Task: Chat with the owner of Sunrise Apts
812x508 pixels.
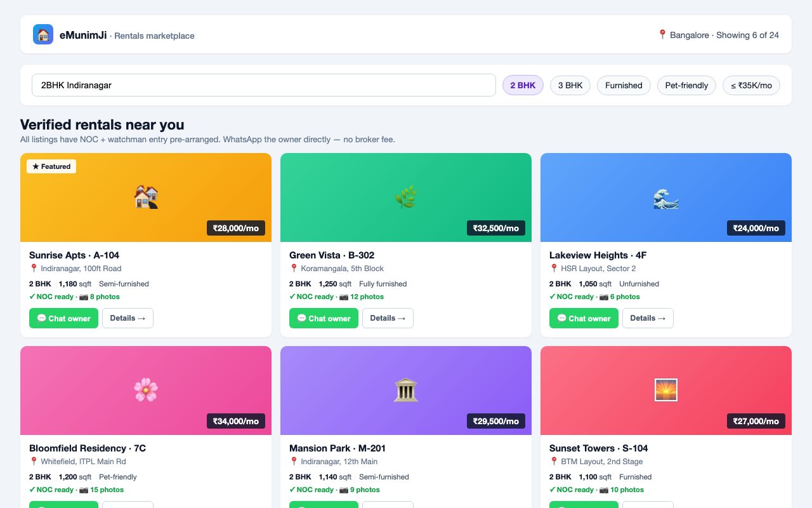Action: (63, 318)
